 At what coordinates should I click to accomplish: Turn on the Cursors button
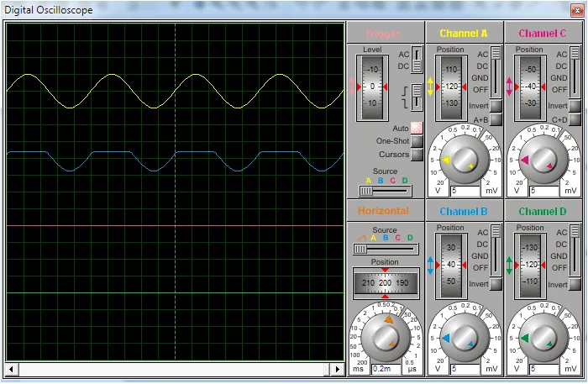pyautogui.click(x=417, y=155)
